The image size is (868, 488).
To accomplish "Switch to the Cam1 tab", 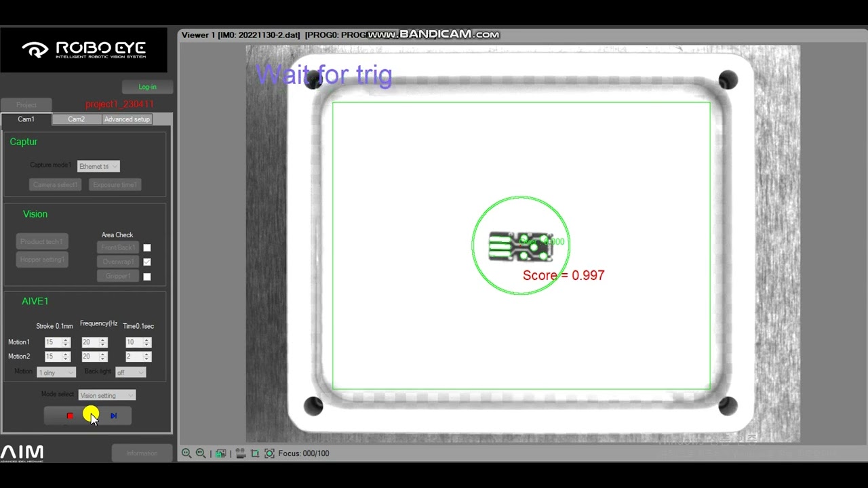I will coord(26,119).
